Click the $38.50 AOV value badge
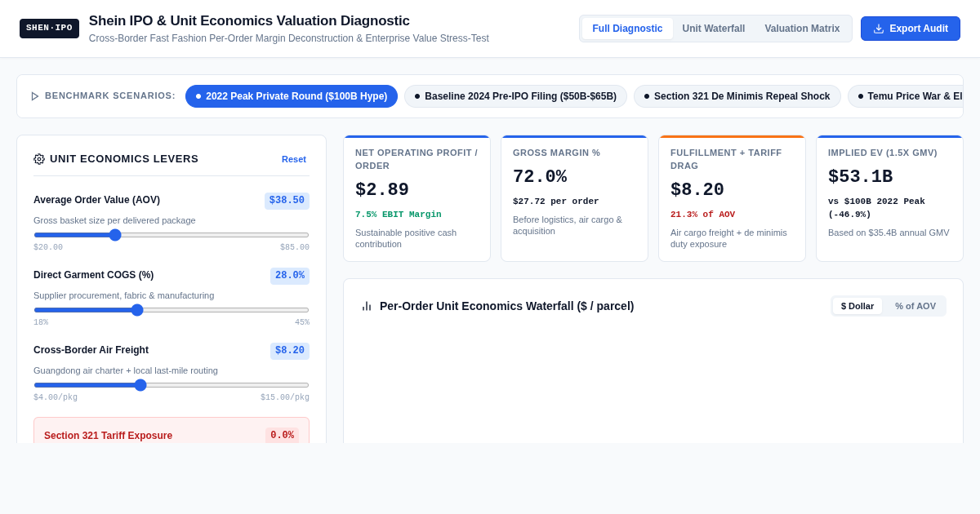This screenshot has width=980, height=514. click(x=287, y=201)
